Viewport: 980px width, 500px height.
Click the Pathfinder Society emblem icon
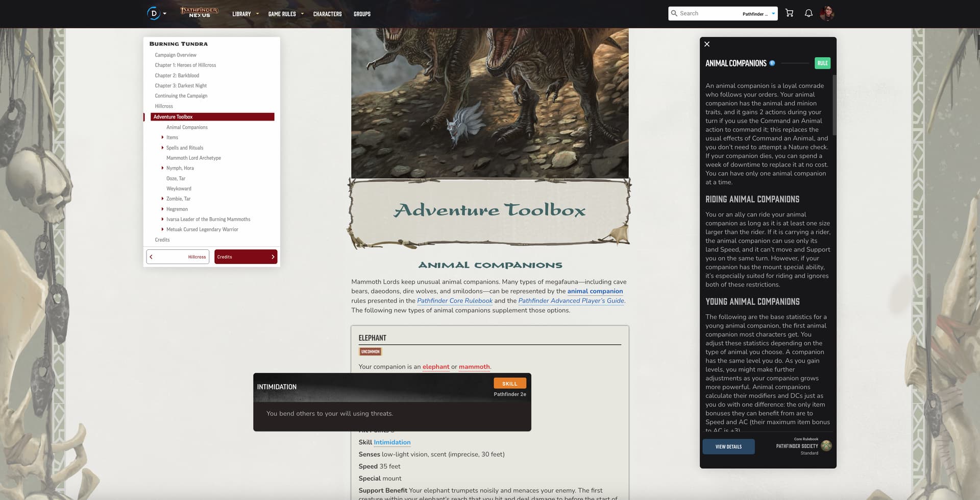(826, 446)
